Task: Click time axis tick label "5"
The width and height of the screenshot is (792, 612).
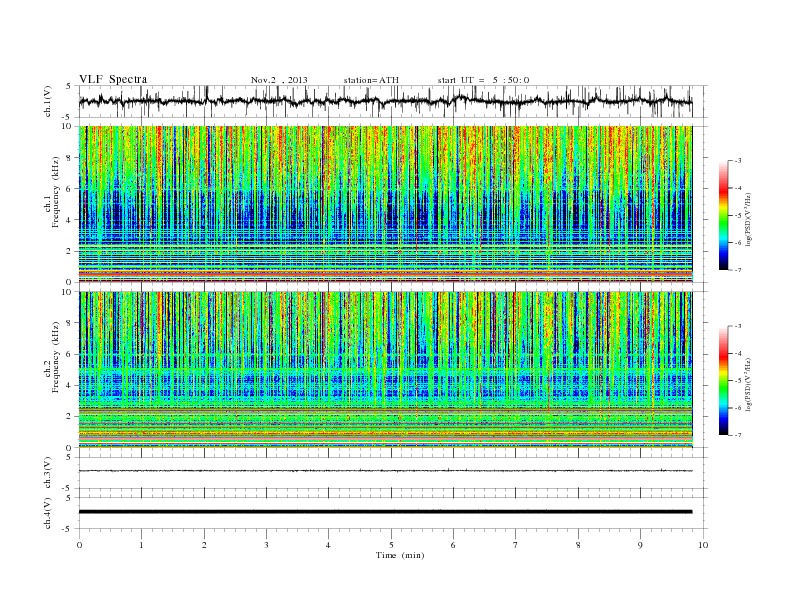Action: [x=391, y=545]
